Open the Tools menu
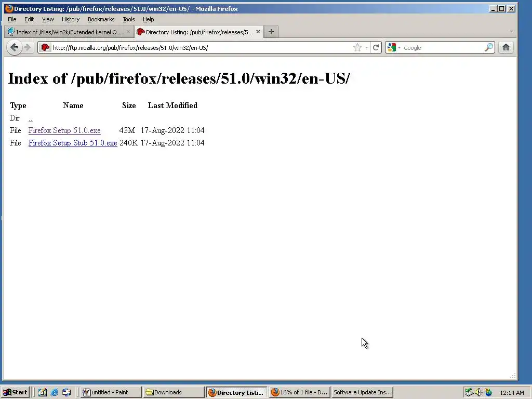The image size is (532, 399). (129, 19)
